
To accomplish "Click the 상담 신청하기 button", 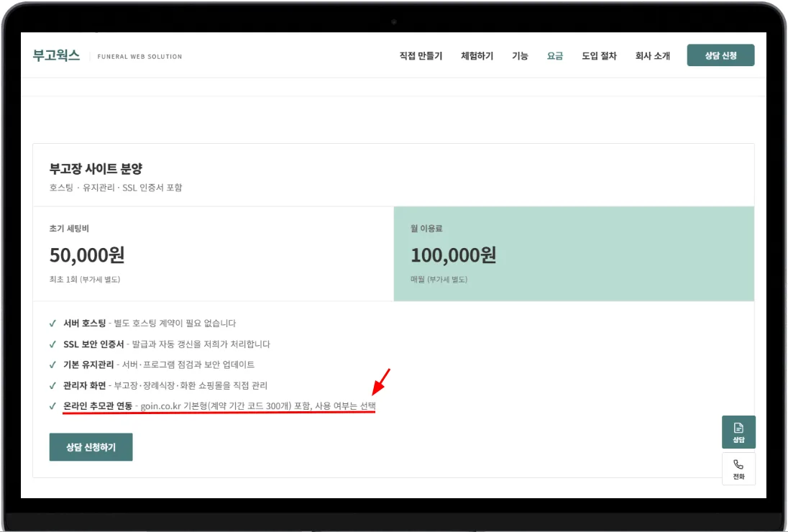I will 91,447.
